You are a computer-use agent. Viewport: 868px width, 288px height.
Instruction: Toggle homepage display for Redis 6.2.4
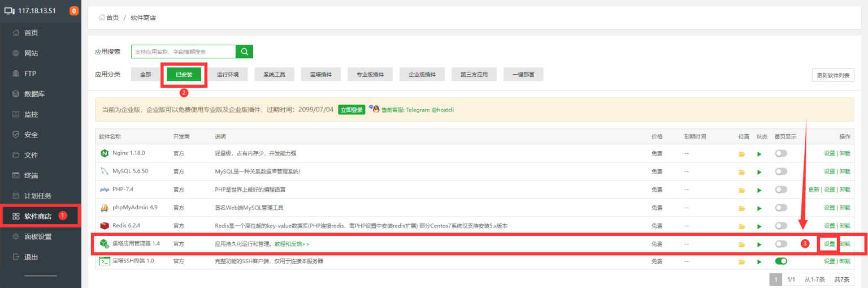[x=781, y=226]
